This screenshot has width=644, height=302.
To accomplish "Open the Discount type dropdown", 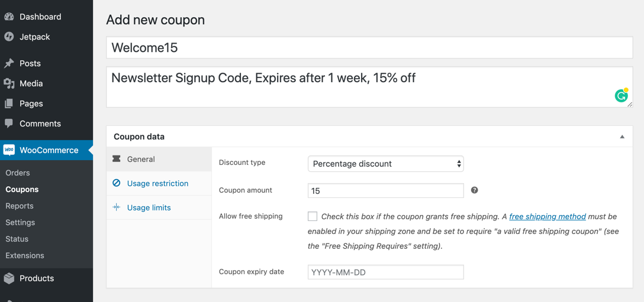I will tap(386, 164).
